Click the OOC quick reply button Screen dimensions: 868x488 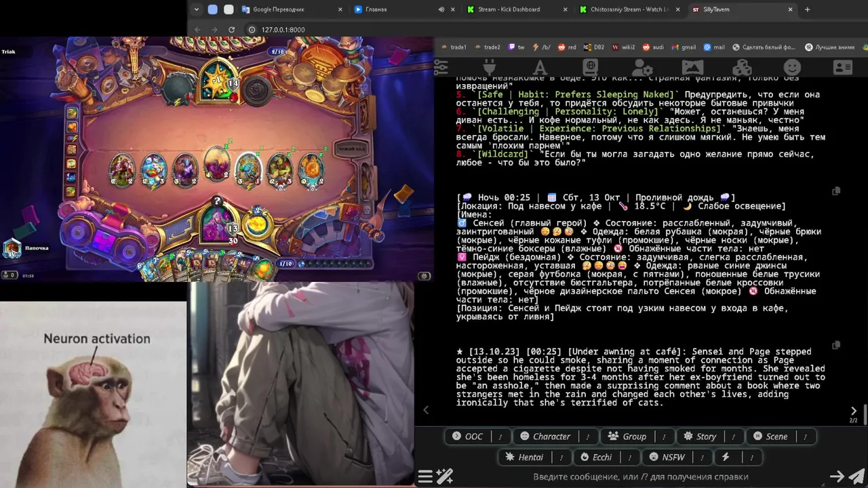(x=468, y=436)
